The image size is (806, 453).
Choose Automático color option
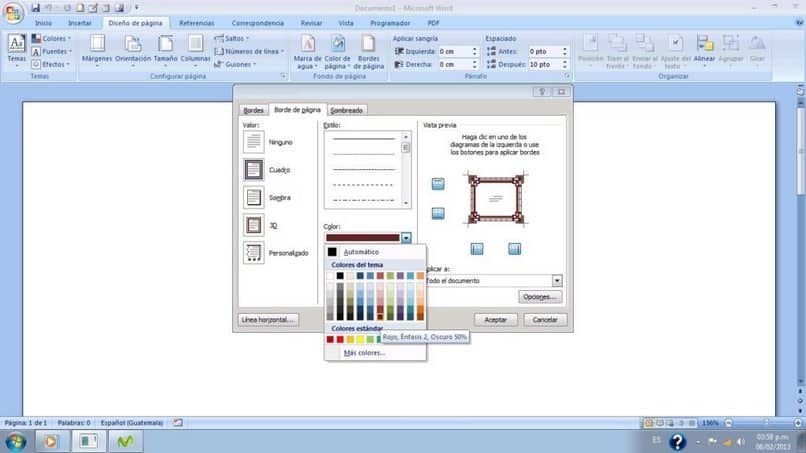pos(361,252)
